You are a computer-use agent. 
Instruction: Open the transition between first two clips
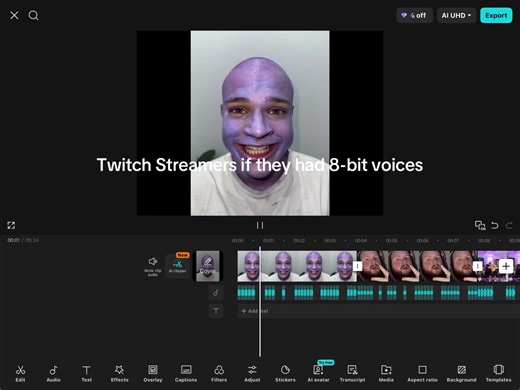(x=357, y=266)
